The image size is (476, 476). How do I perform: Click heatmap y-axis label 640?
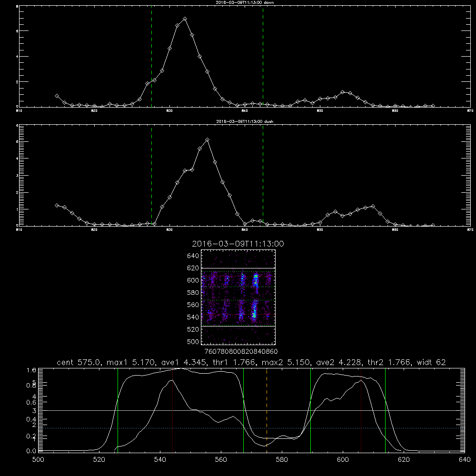(193, 256)
